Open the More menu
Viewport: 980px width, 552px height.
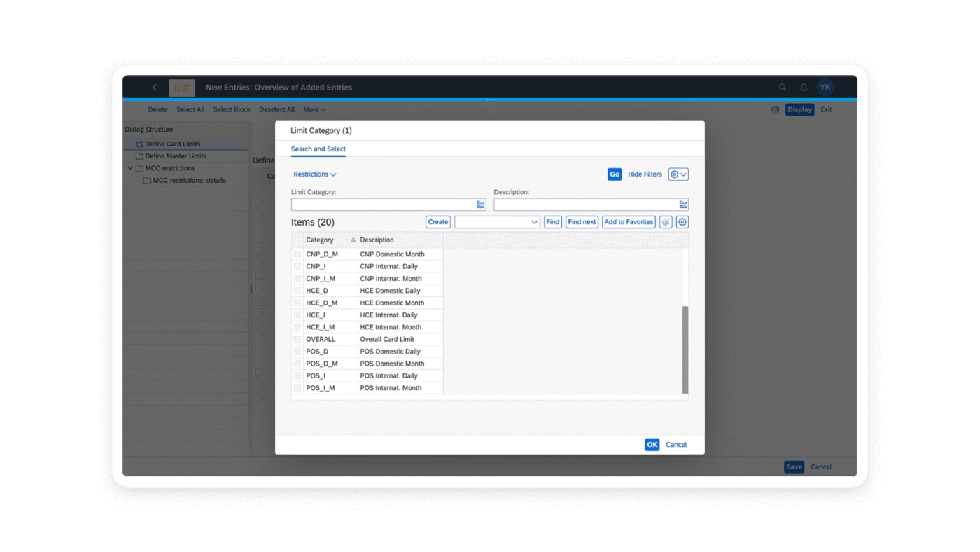click(314, 109)
